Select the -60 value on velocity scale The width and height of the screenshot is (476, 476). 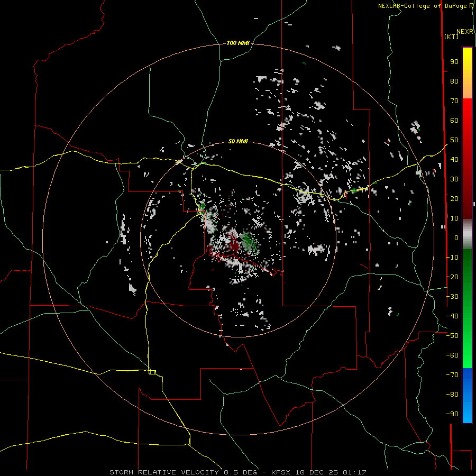coord(452,355)
